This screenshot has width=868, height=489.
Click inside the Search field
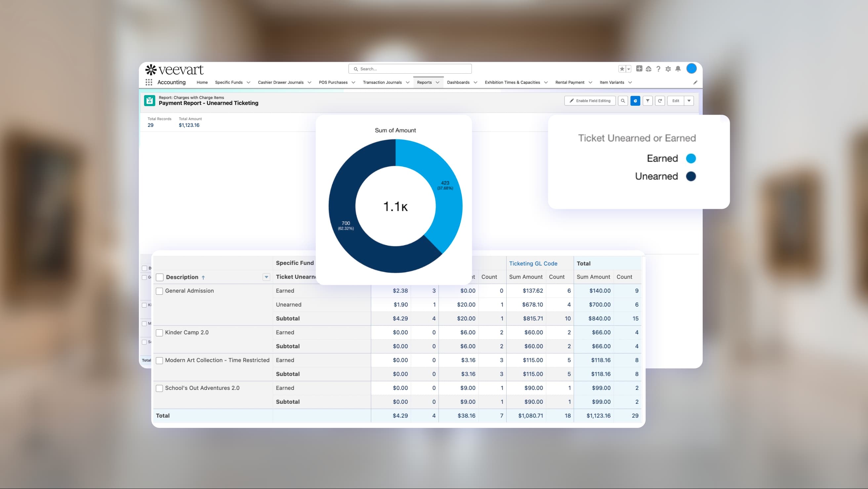coord(410,69)
